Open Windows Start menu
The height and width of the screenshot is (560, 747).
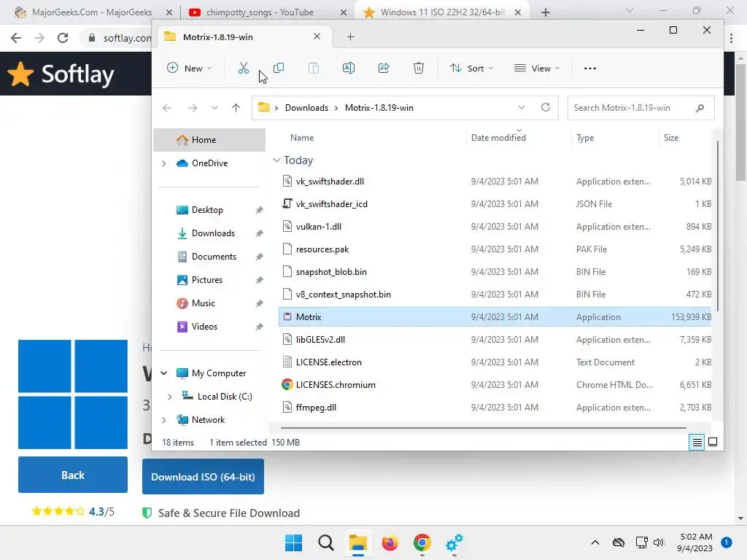293,542
